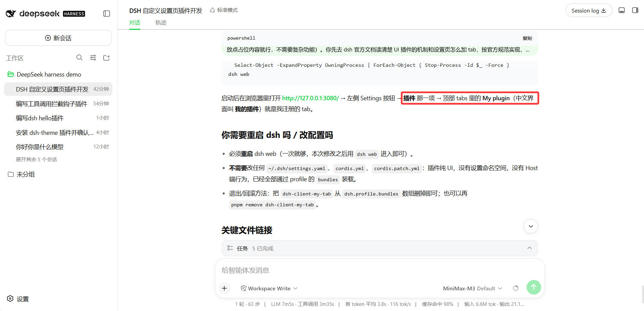Collapse the left sidebar panel icon

click(x=107, y=14)
